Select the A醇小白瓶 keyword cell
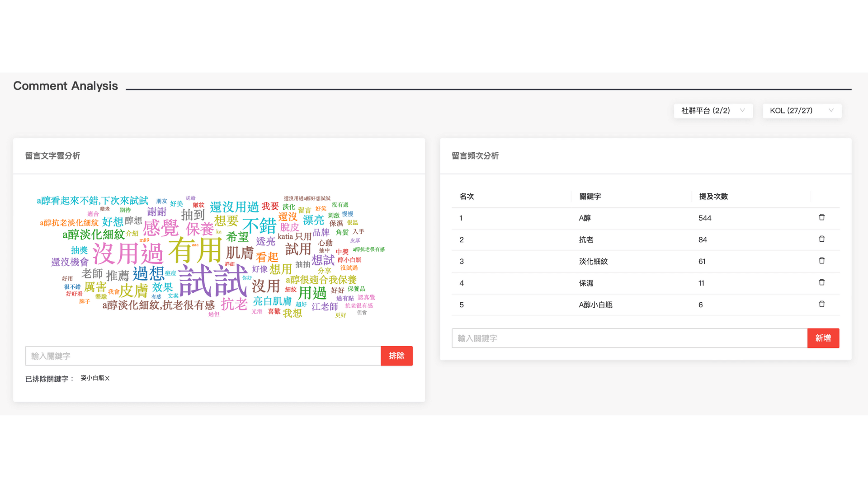This screenshot has height=488, width=868. pyautogui.click(x=595, y=305)
